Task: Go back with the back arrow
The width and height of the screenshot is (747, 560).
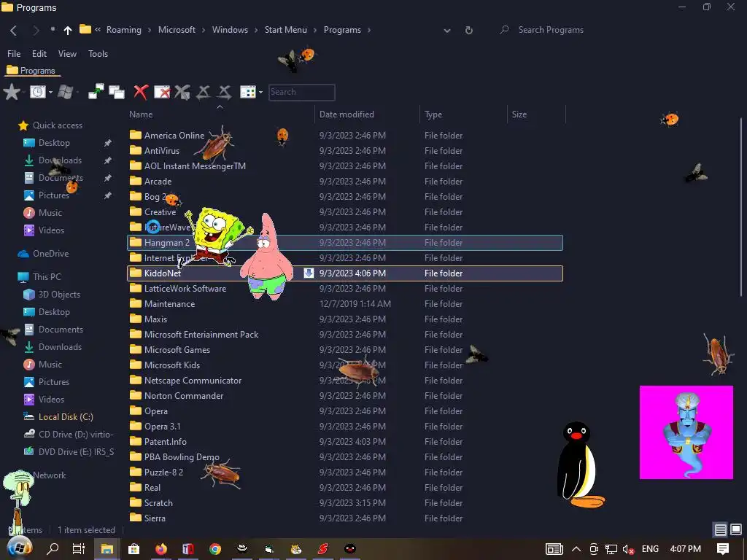Action: click(x=13, y=31)
